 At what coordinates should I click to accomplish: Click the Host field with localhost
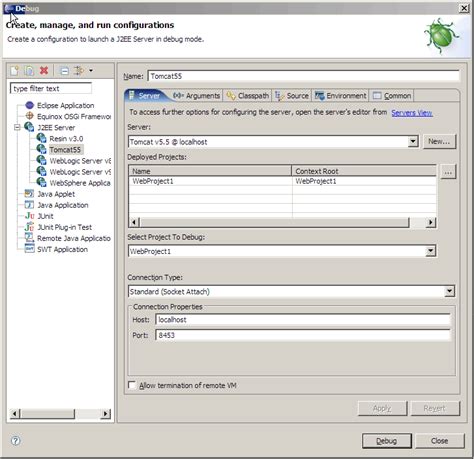[303, 320]
